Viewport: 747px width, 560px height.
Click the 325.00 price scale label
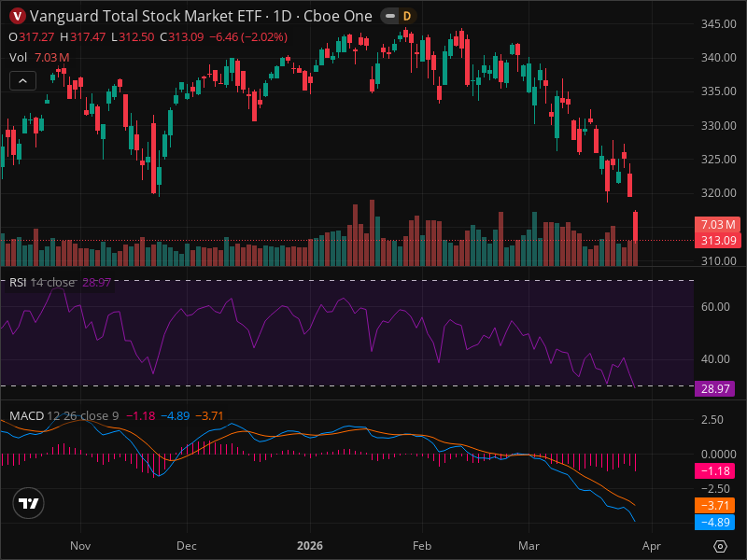[x=718, y=160]
